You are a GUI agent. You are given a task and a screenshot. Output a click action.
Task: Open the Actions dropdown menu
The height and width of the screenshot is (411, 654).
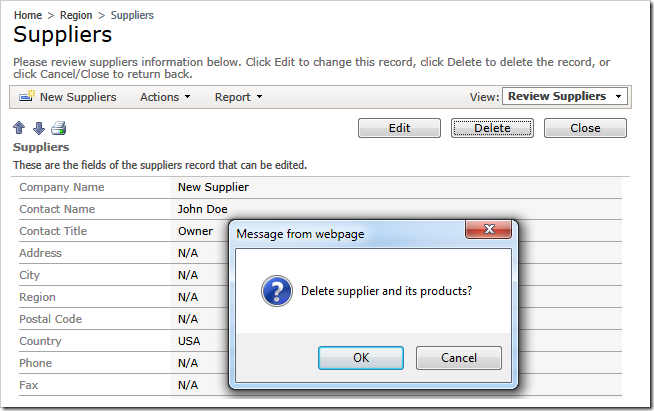165,97
